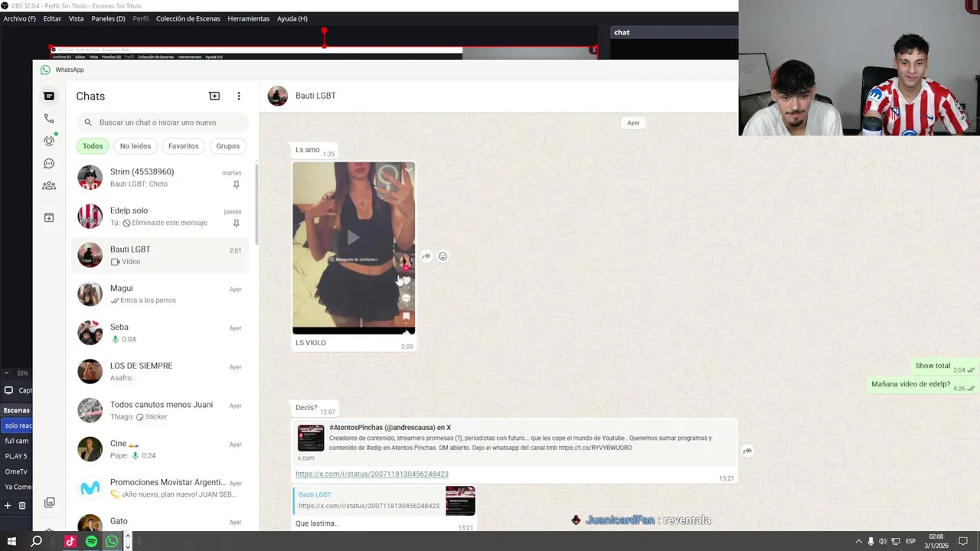Viewport: 980px width, 551px height.
Task: Start a new chat with the plus icon
Action: (214, 96)
